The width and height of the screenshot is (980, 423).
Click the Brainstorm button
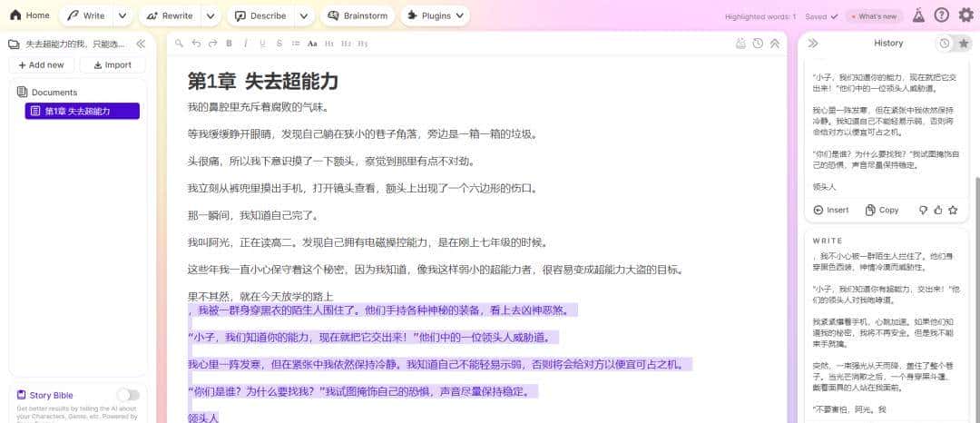click(358, 15)
